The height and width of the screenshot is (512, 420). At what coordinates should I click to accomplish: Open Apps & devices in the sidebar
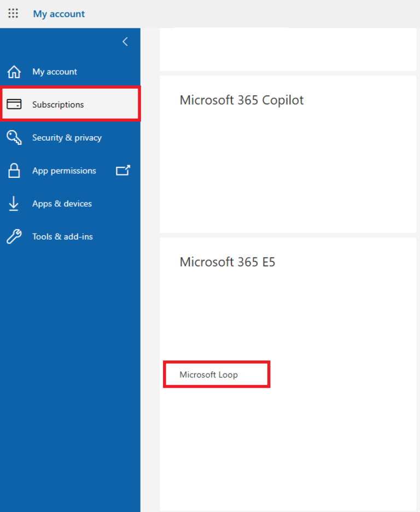click(70, 203)
